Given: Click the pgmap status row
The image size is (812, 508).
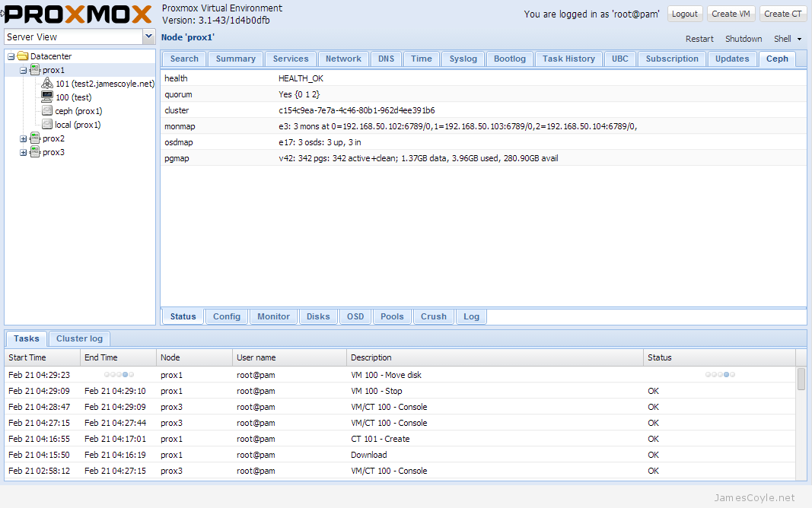Looking at the screenshot, I should [x=483, y=158].
